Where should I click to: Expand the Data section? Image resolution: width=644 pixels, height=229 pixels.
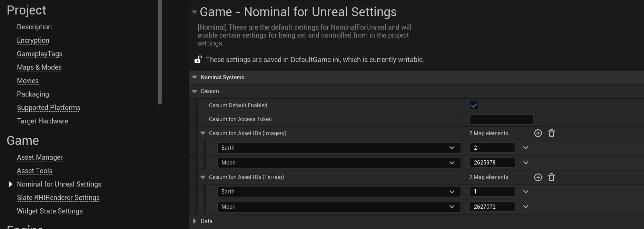coord(195,221)
